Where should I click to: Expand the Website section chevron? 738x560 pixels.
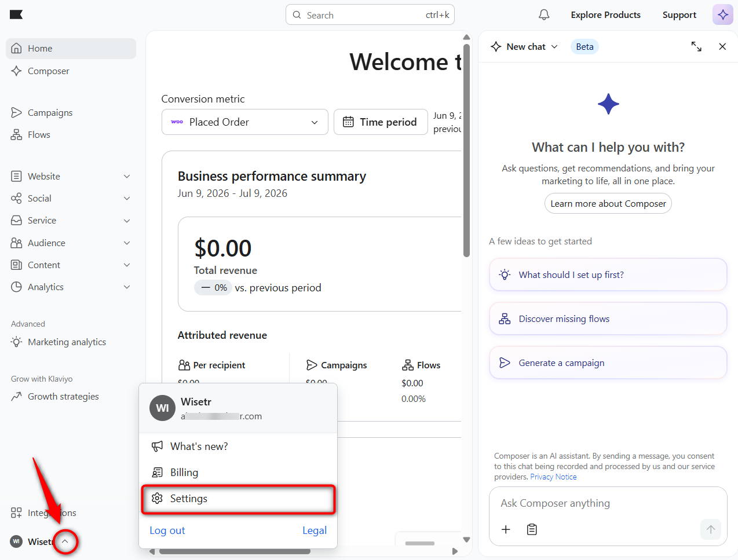[x=127, y=177]
